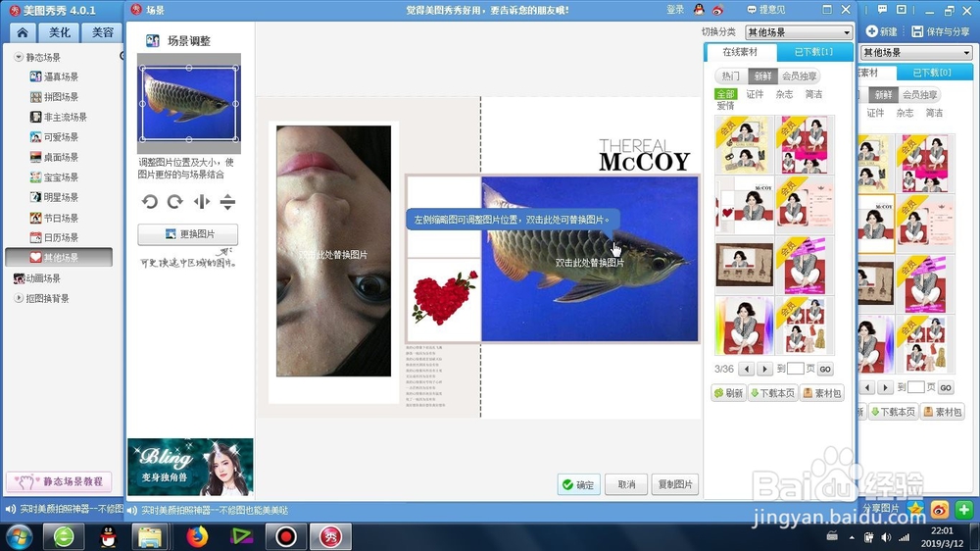Viewport: 980px width, 551px height.
Task: Click 新建 in background window
Action: [x=882, y=31]
